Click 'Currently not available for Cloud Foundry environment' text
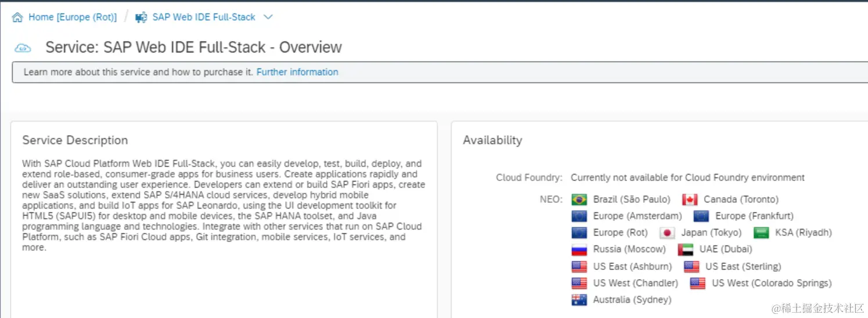868x318 pixels. pyautogui.click(x=688, y=178)
